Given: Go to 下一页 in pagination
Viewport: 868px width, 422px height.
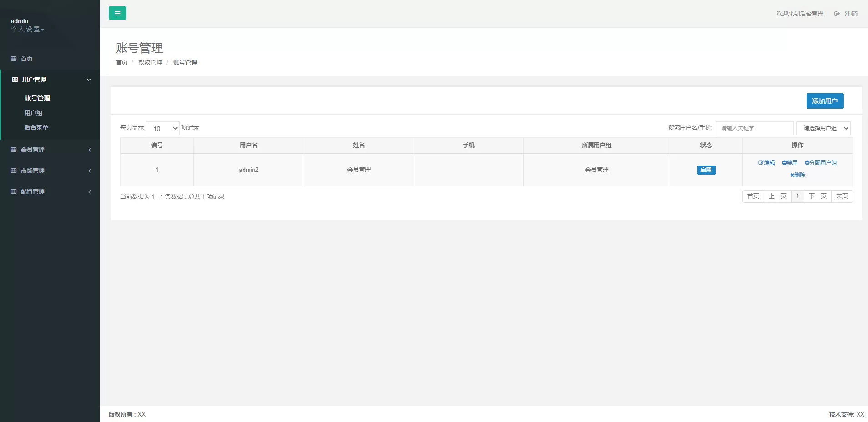Looking at the screenshot, I should coord(817,196).
